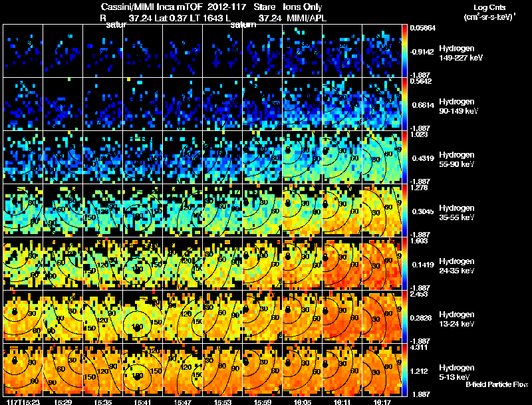Click the 'LT 1643' header value
Viewport: 532px width, 405px height.
point(207,18)
